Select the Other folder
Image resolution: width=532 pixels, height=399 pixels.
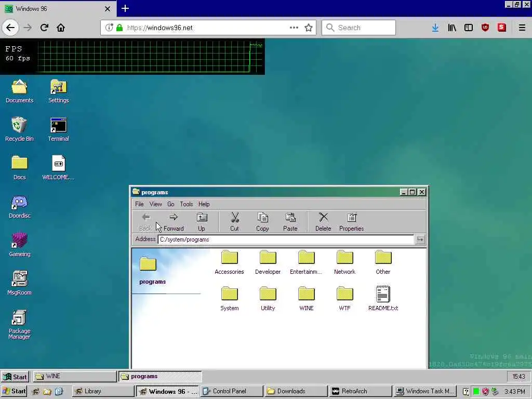pyautogui.click(x=383, y=262)
